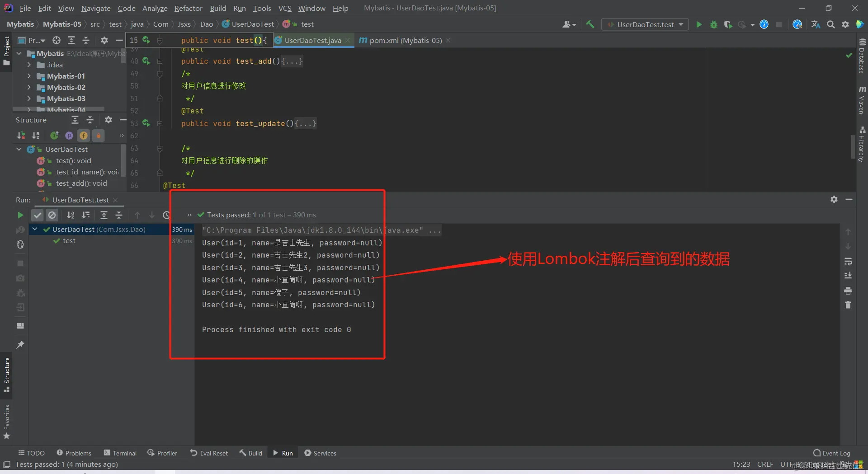Pin the Run tab with pin icon

[20, 345]
